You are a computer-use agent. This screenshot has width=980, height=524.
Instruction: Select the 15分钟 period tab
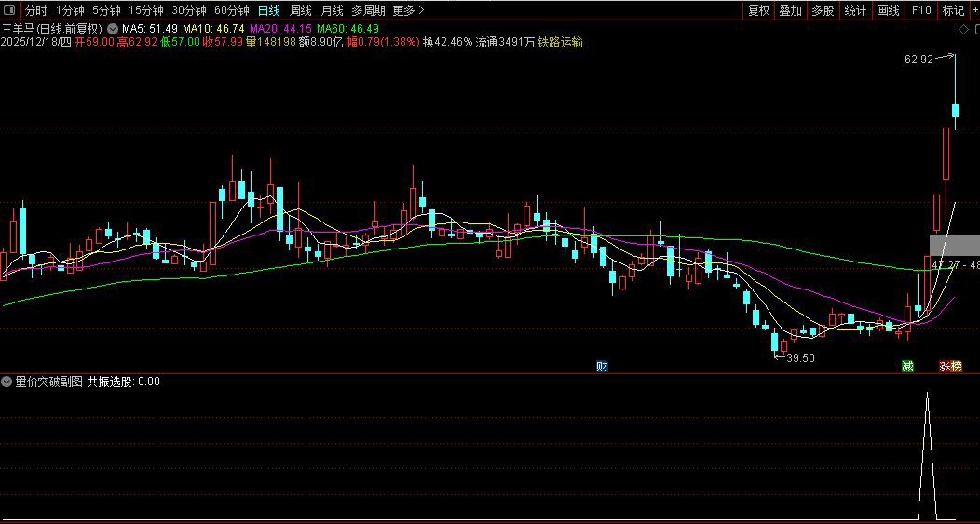click(x=146, y=10)
